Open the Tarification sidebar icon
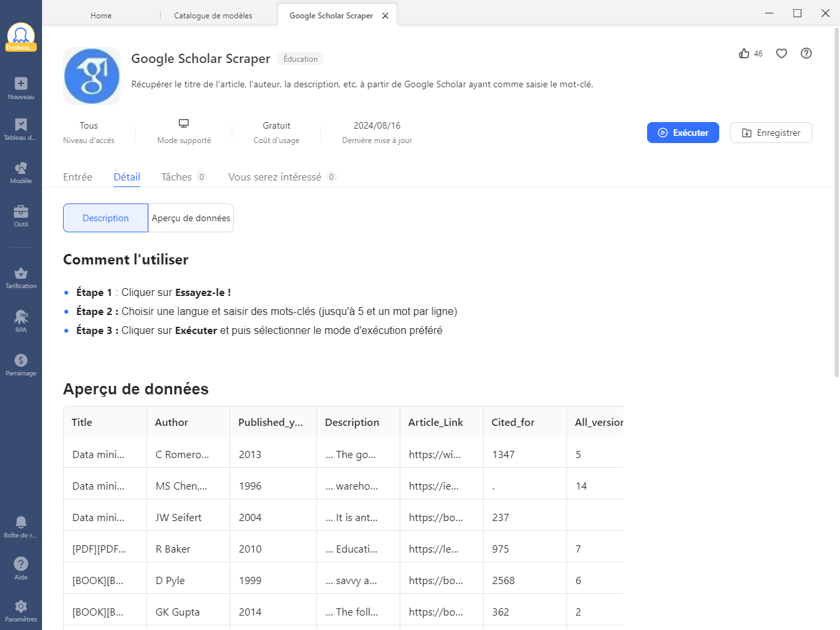The width and height of the screenshot is (840, 630). click(21, 273)
